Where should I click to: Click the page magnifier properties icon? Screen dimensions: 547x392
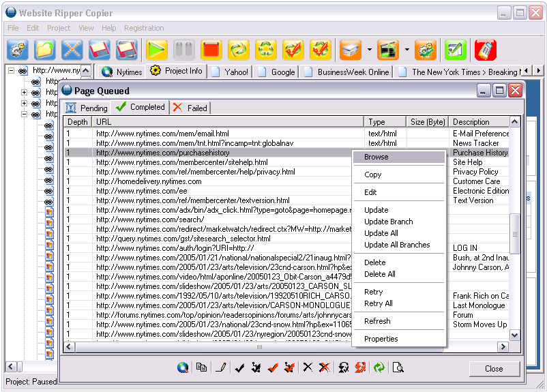click(x=398, y=367)
